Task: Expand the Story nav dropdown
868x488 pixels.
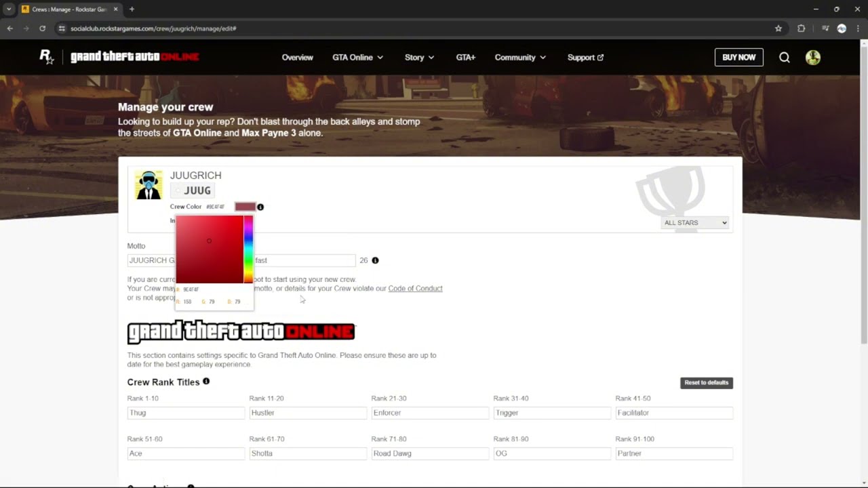Action: [419, 58]
